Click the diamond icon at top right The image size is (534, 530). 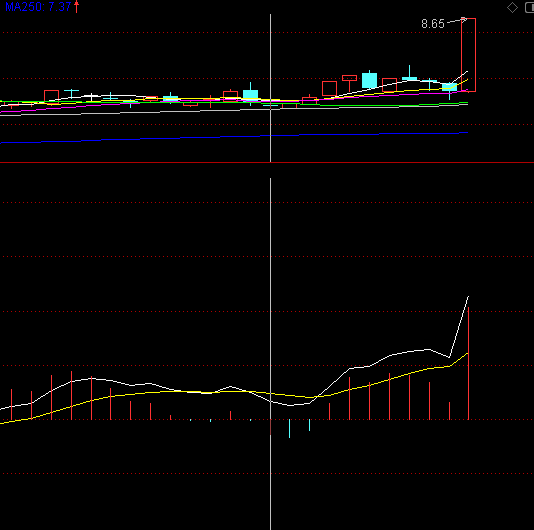point(512,7)
